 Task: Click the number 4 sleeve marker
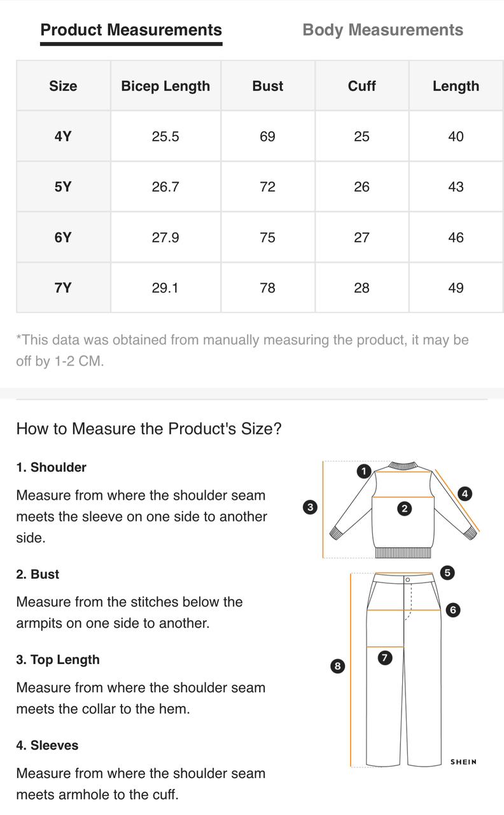pos(465,493)
